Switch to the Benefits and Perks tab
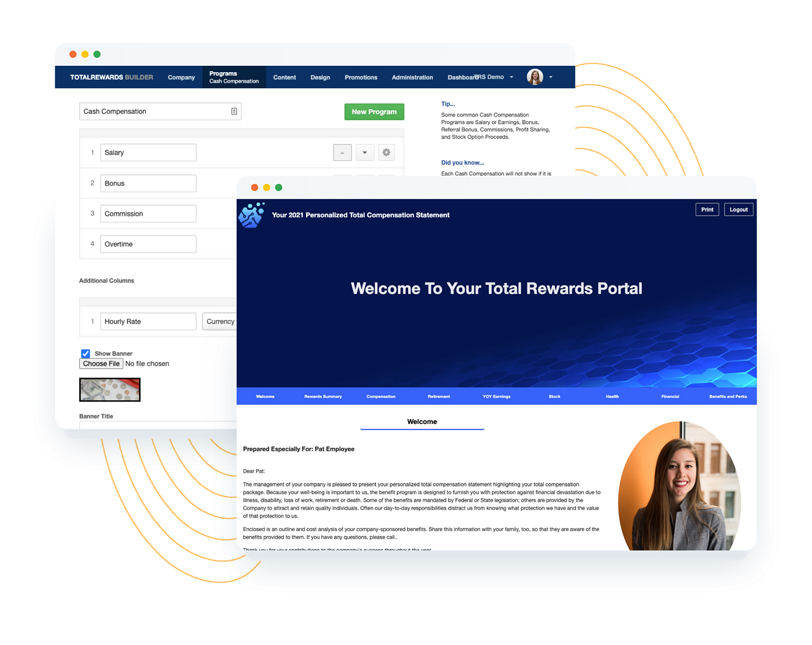The height and width of the screenshot is (645, 812). [x=728, y=396]
